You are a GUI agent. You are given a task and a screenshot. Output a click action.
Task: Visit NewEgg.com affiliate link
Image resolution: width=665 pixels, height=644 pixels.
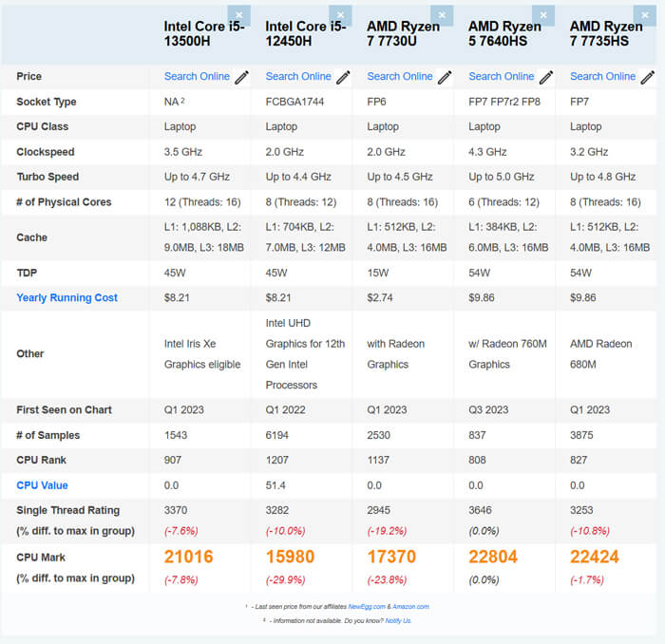click(x=367, y=607)
